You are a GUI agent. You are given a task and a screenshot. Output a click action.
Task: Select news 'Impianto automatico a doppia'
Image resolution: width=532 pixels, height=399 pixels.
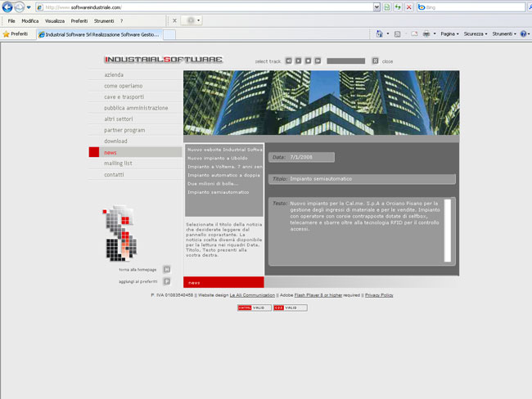[x=224, y=175]
